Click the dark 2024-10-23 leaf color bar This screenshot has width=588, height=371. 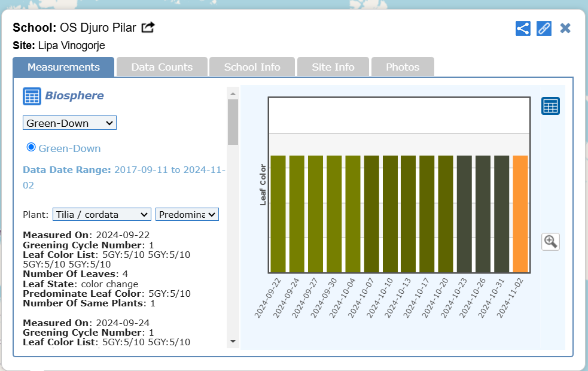[464, 214]
